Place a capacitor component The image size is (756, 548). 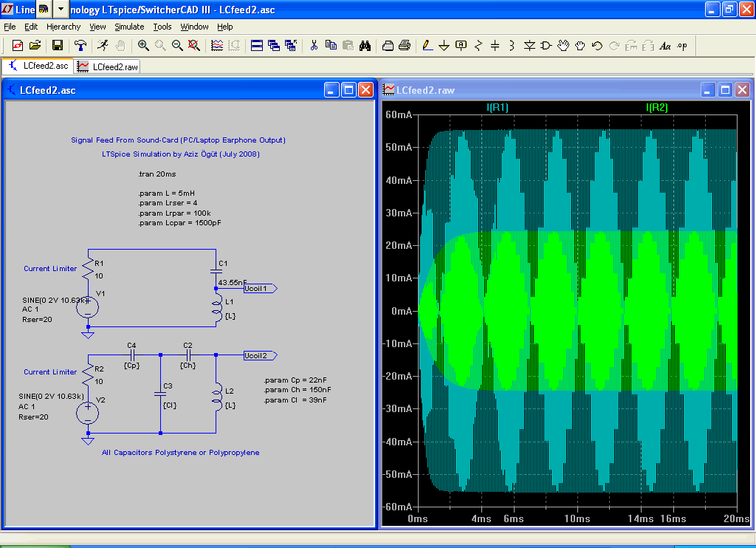pyautogui.click(x=495, y=46)
